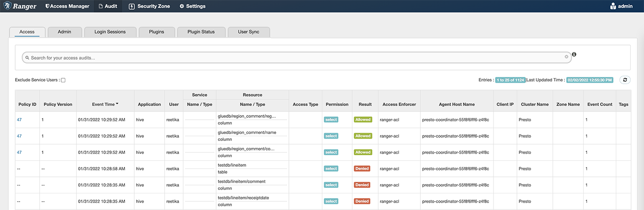Click the testdb/lineitem resource cell
Viewport: 644px width, 210px height.
252,169
